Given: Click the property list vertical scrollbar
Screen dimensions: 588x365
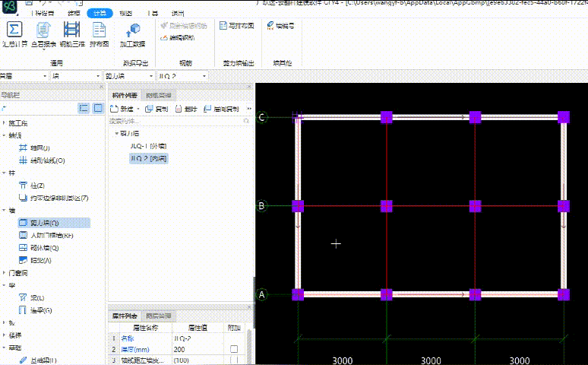Looking at the screenshot, I should (x=249, y=345).
